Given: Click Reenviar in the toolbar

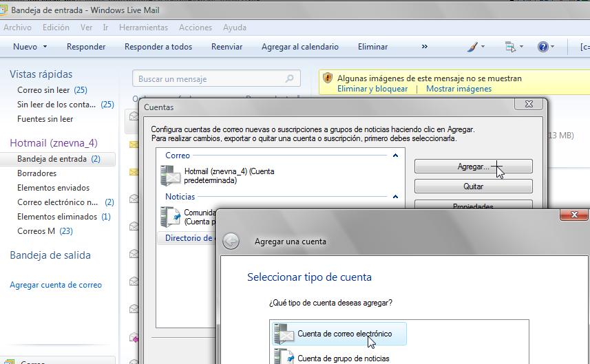Looking at the screenshot, I should click(226, 47).
